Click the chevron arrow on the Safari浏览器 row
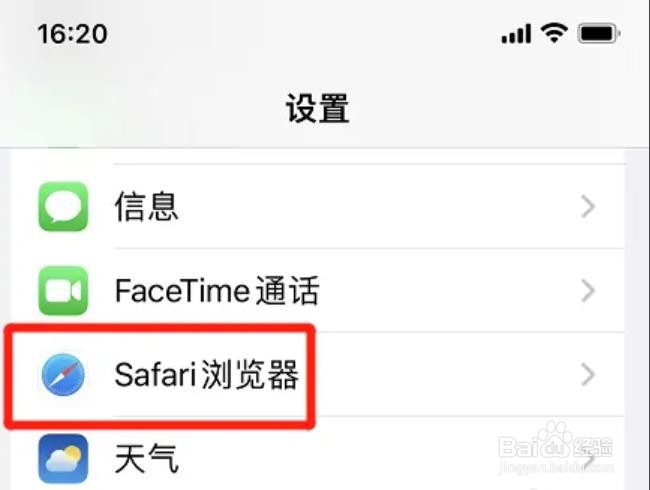Image resolution: width=650 pixels, height=490 pixels. [588, 375]
